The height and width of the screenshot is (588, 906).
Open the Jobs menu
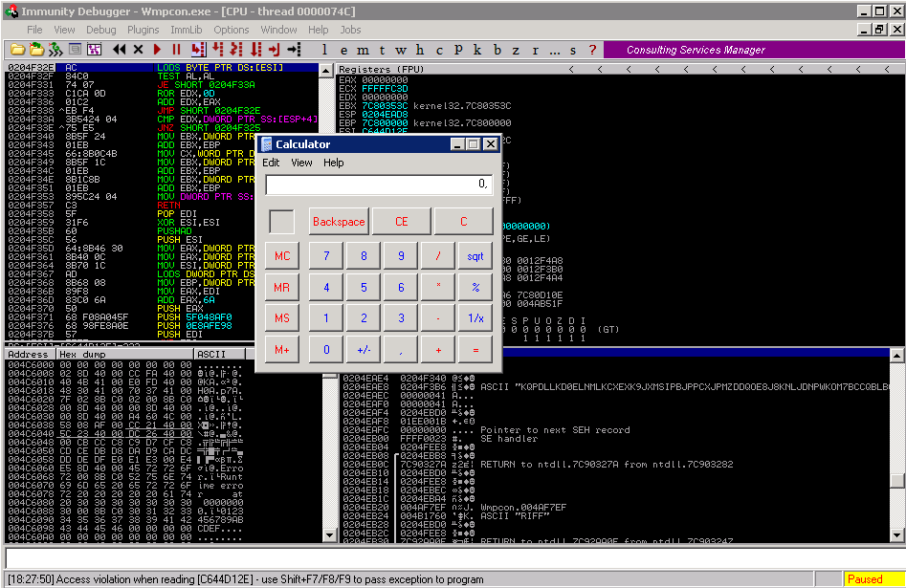point(350,30)
